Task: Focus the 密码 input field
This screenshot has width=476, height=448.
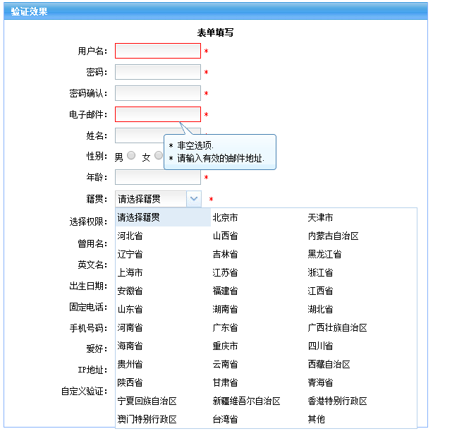Action: tap(158, 72)
